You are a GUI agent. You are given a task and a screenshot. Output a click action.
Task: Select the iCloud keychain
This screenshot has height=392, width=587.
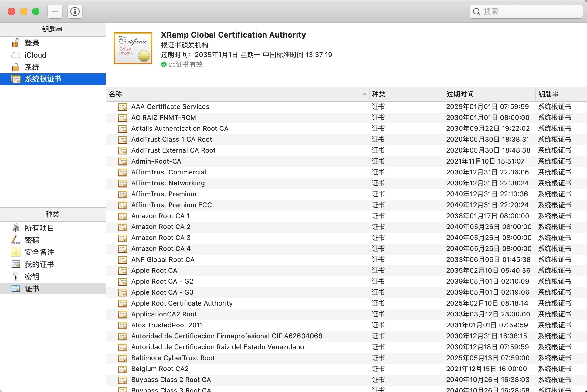tap(35, 55)
